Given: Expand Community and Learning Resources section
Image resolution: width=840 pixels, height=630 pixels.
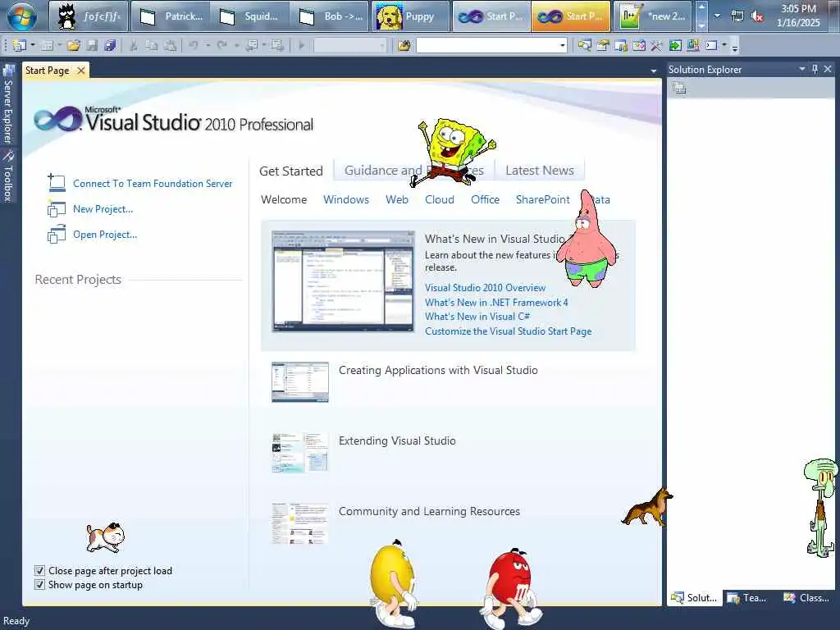Looking at the screenshot, I should pos(429,511).
